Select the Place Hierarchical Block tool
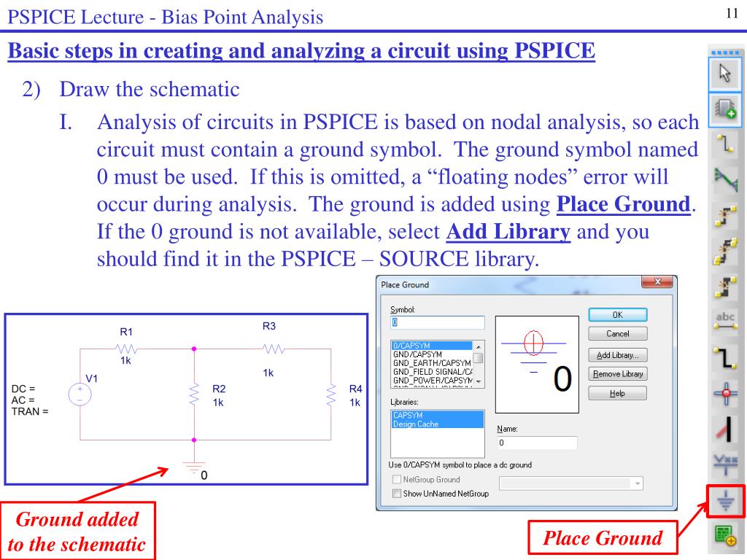Viewport: 747px width, 560px height. 725,536
